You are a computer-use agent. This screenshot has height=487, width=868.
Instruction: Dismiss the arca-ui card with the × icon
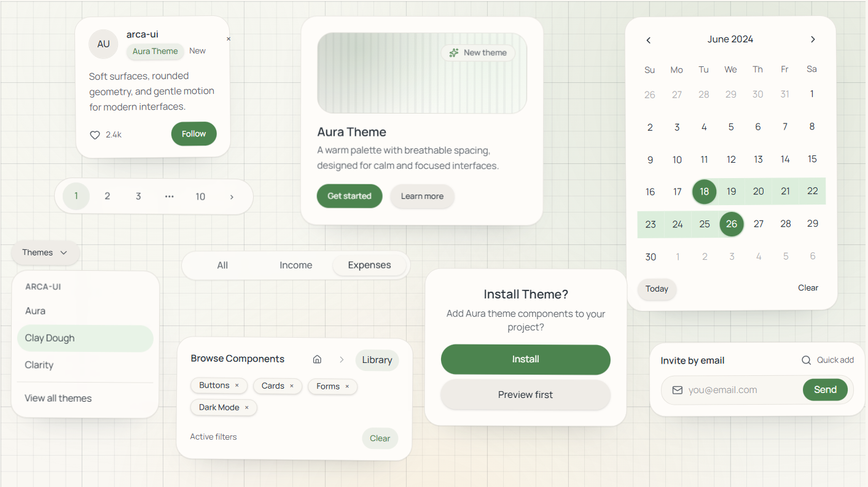[228, 39]
